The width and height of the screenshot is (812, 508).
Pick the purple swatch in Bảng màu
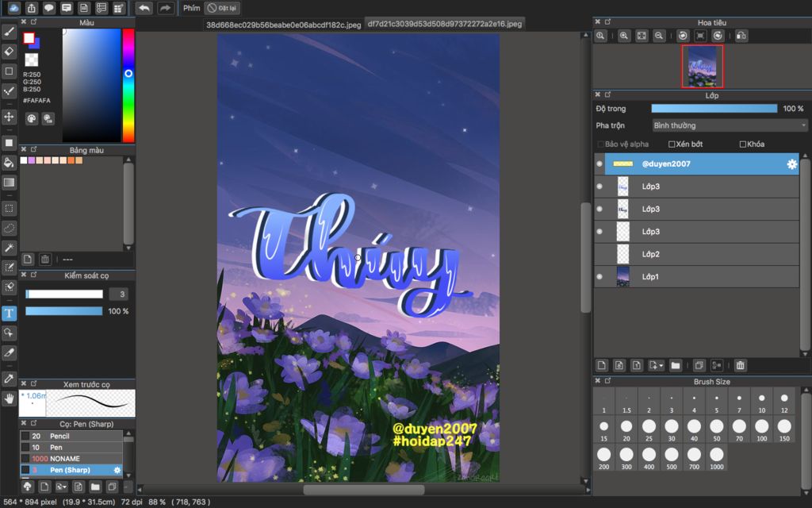click(x=31, y=160)
